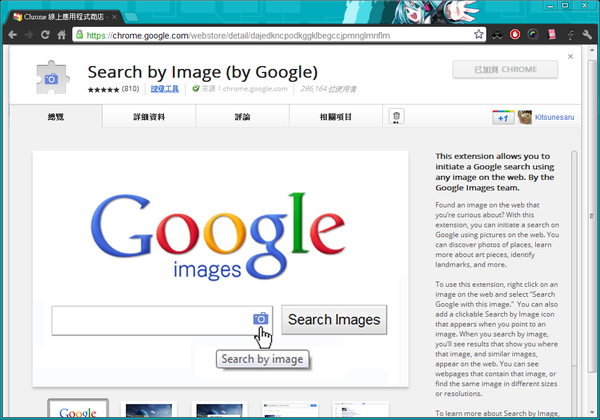Screen dimensions: 600x420
Task: Click the trash can report icon
Action: [397, 117]
